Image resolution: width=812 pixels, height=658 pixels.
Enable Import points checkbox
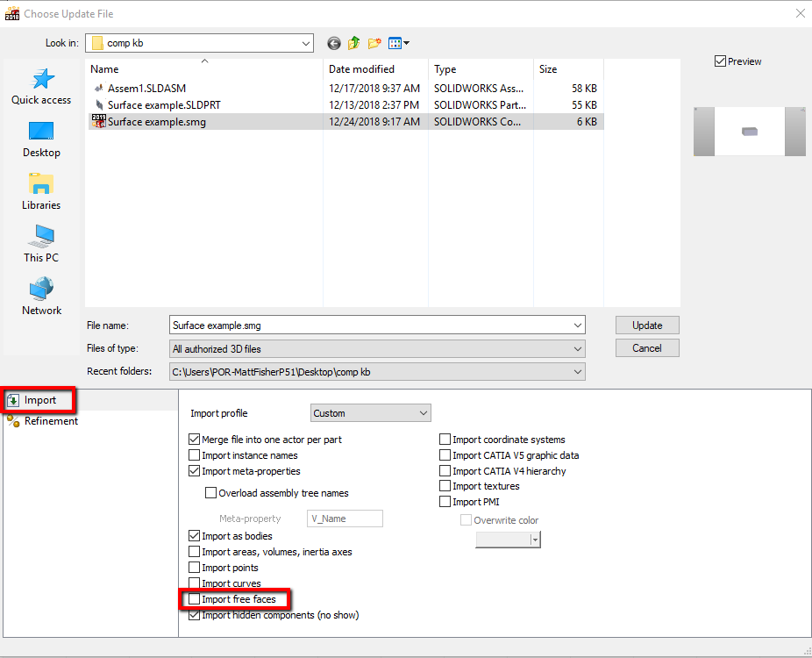pyautogui.click(x=194, y=568)
